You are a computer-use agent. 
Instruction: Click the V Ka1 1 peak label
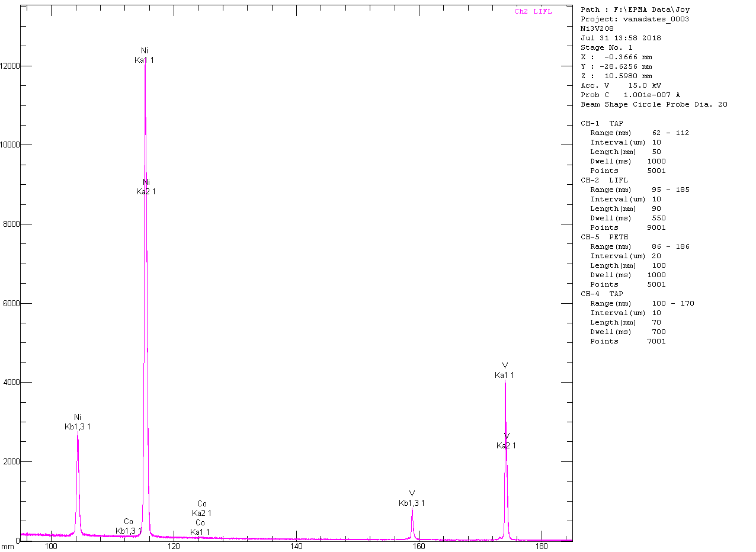505,370
